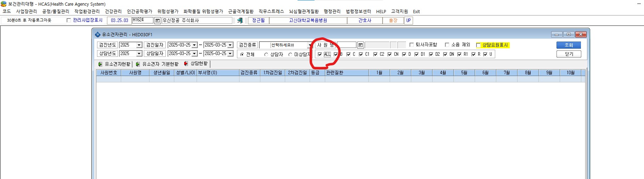
Task: Enable the 퇴사자포함 checkbox
Action: pyautogui.click(x=412, y=45)
